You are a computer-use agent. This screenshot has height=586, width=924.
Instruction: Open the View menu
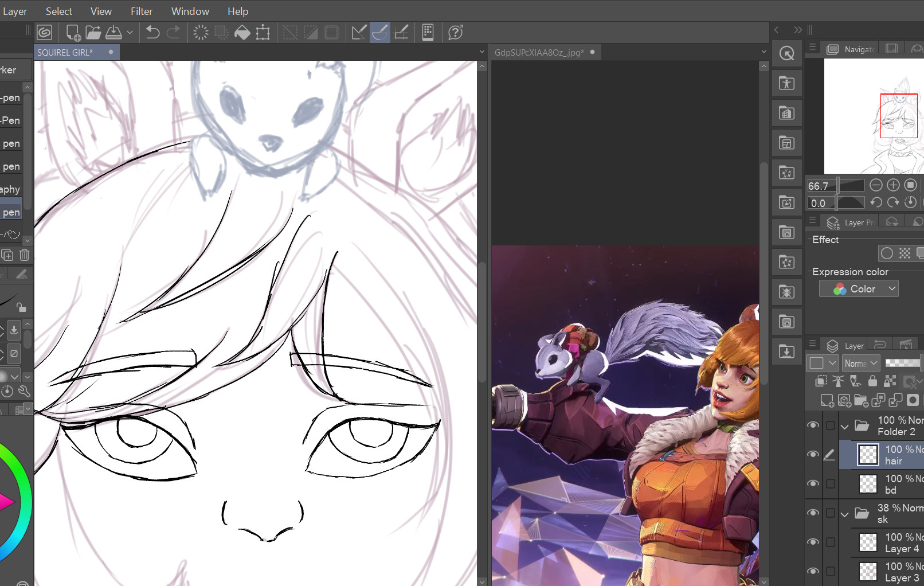tap(101, 11)
